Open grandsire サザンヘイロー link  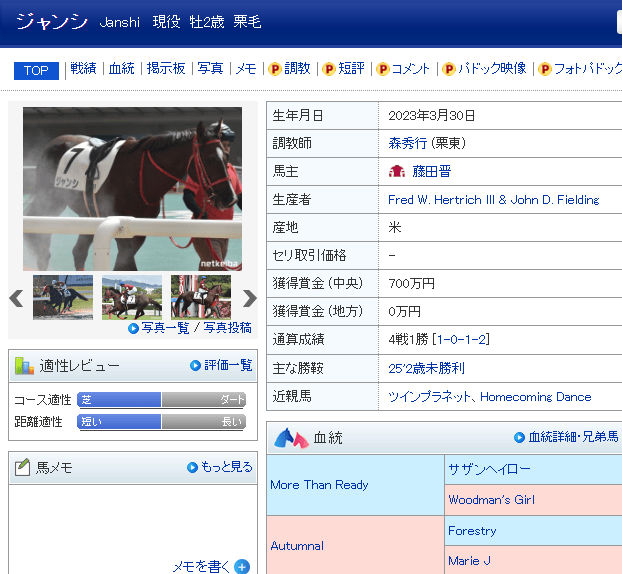(489, 469)
